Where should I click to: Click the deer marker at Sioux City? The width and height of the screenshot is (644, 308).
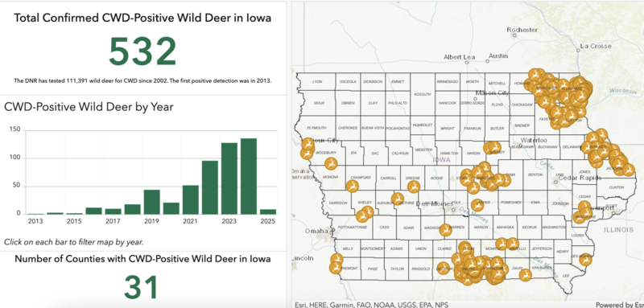click(308, 143)
